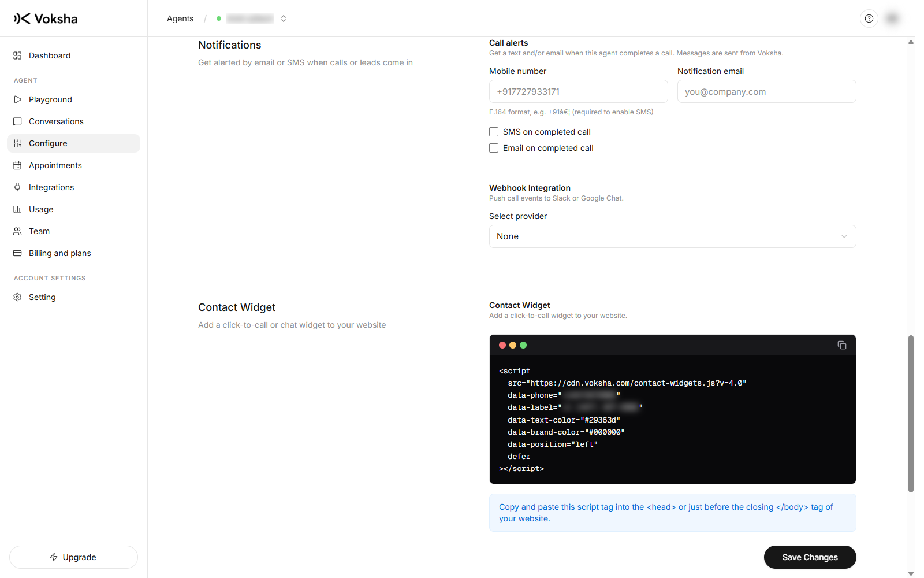
Task: Click the Appointments calendar icon
Action: click(17, 165)
